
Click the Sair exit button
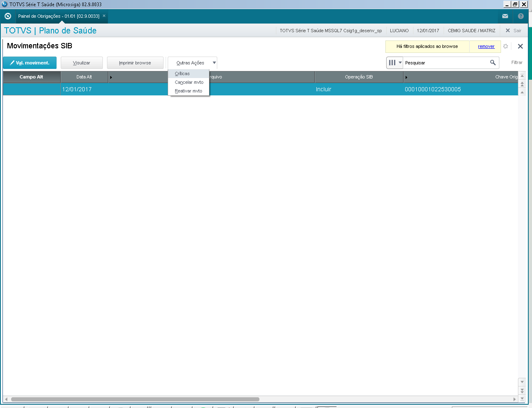coord(513,31)
